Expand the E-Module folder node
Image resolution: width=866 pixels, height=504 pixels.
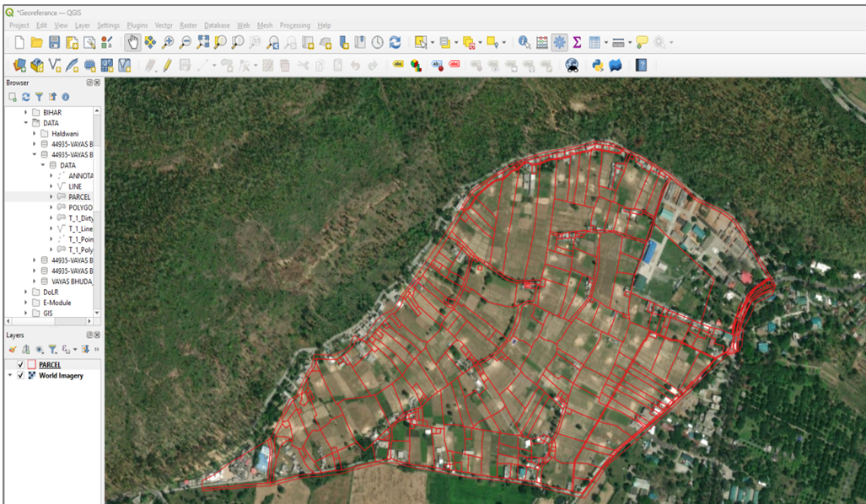click(26, 303)
